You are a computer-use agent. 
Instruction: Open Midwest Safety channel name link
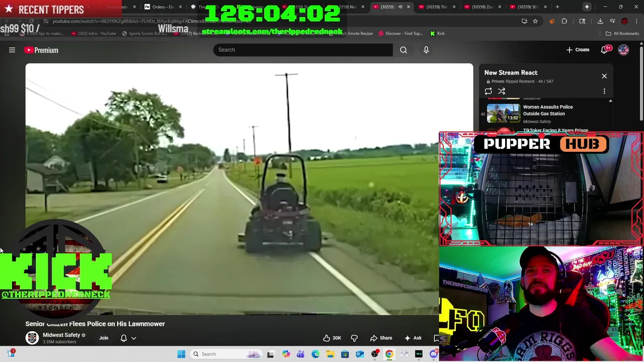point(61,335)
